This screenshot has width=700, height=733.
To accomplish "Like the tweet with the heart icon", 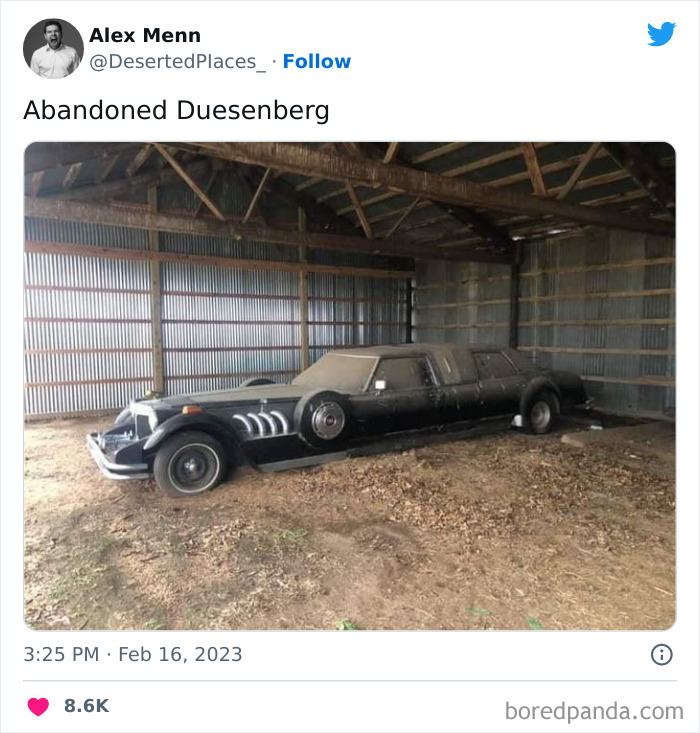I will tap(38, 706).
